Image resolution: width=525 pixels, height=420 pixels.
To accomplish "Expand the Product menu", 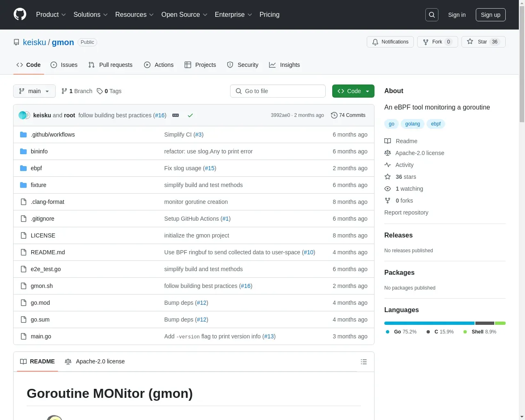I will pos(51,15).
